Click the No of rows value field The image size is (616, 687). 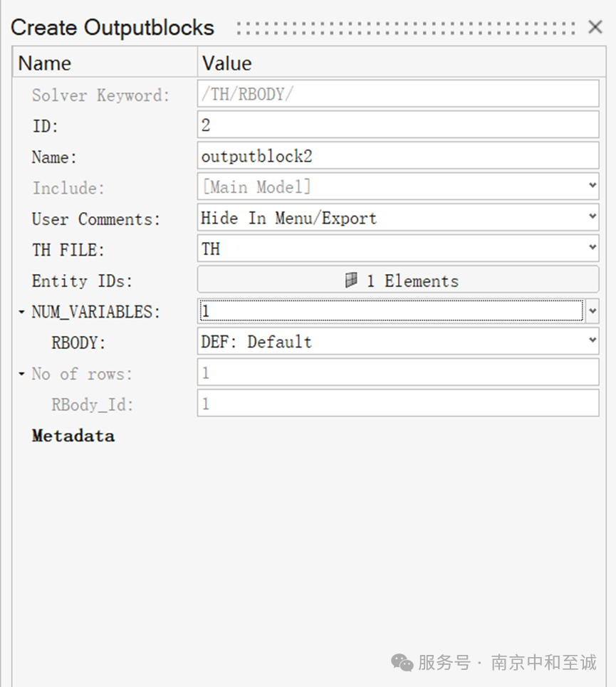point(398,372)
